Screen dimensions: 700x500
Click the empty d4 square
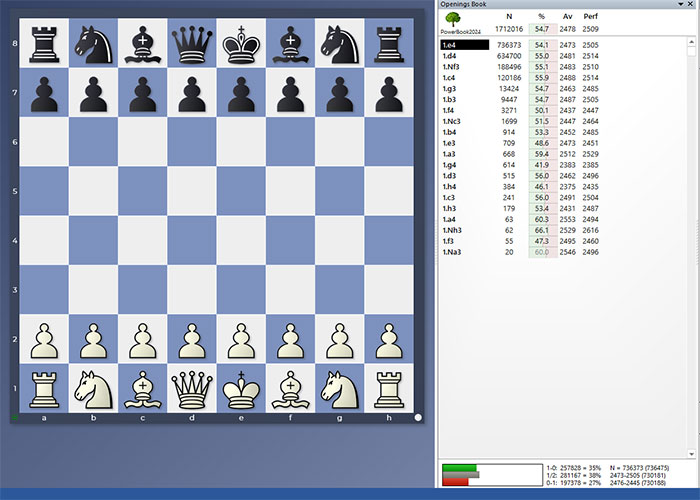point(192,241)
